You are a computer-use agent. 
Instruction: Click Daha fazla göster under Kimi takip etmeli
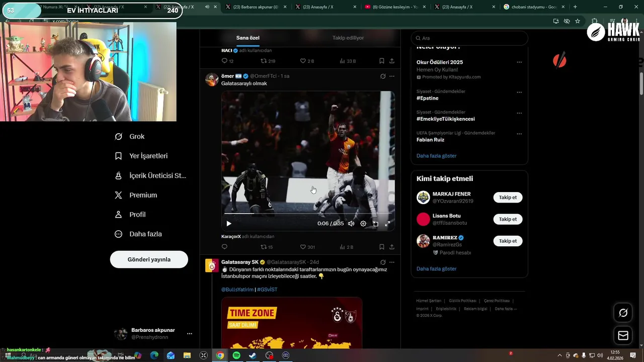pyautogui.click(x=437, y=269)
